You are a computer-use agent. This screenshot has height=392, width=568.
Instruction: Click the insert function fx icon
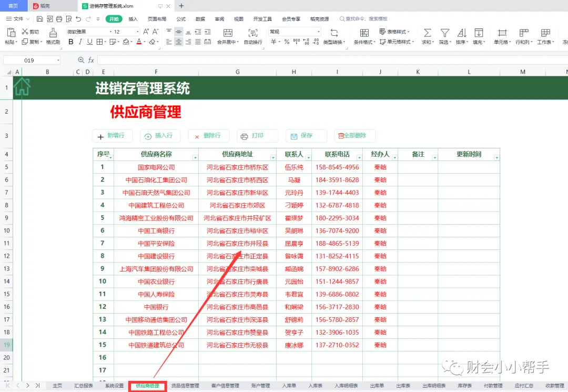pyautogui.click(x=92, y=60)
